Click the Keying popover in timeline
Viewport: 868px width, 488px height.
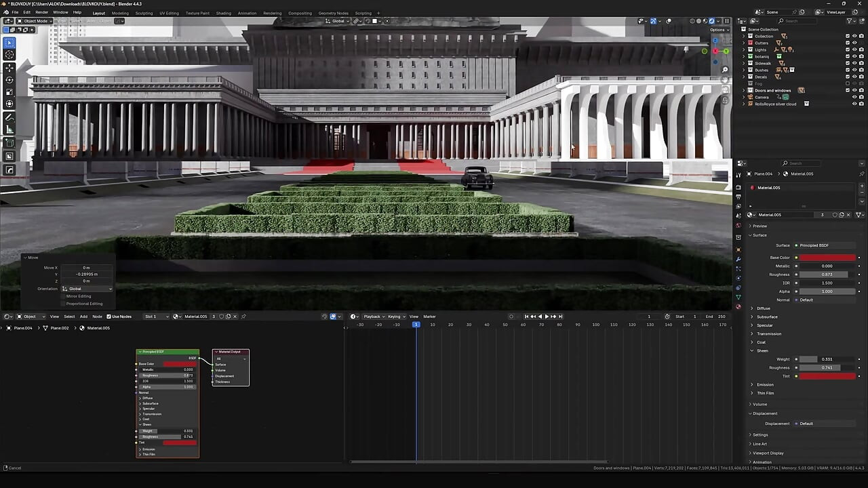tap(396, 317)
